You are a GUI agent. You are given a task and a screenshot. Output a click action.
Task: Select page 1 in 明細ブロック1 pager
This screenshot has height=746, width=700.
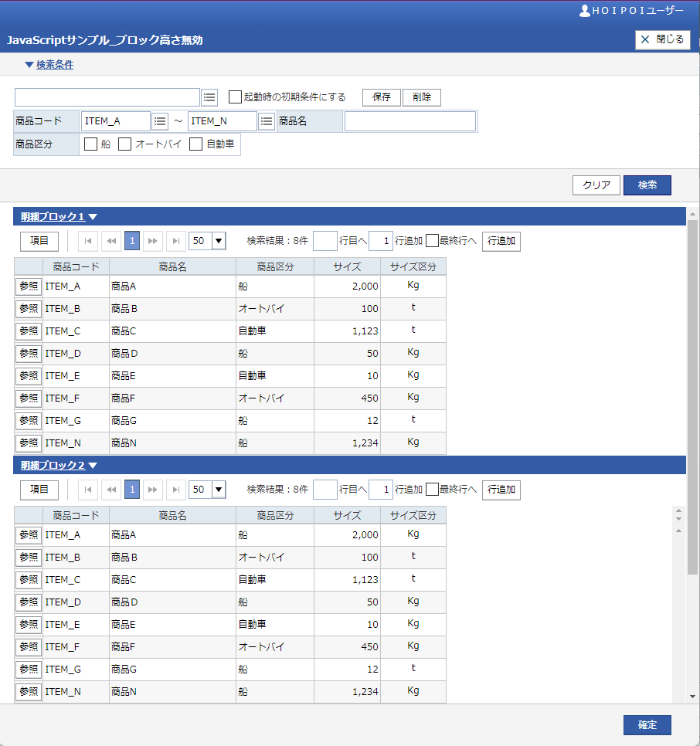tap(132, 241)
